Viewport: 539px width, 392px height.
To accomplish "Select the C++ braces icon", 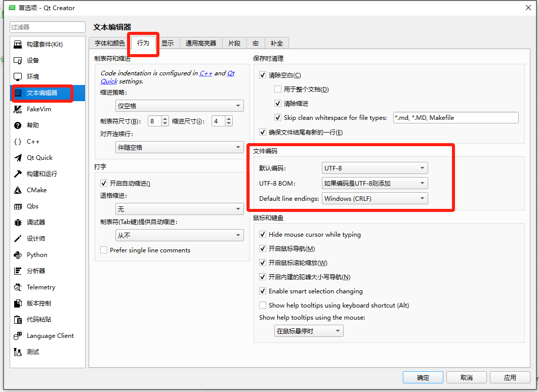I will (18, 142).
